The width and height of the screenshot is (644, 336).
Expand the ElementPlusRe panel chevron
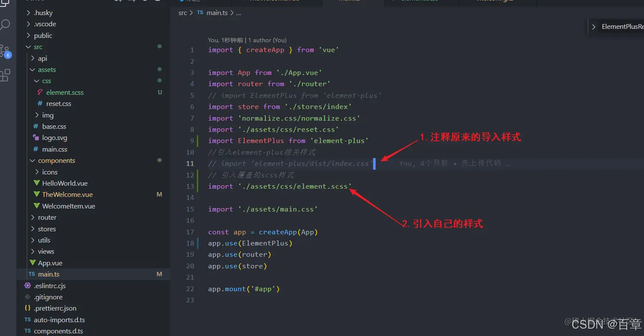point(594,27)
